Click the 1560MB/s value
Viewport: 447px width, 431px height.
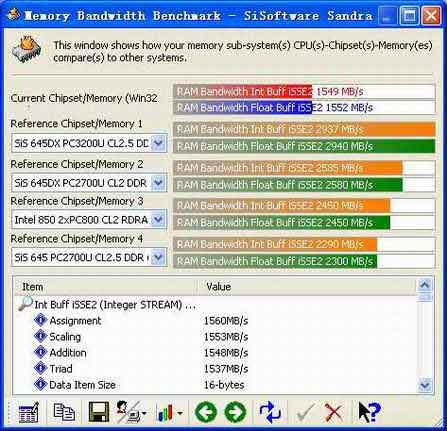226,320
